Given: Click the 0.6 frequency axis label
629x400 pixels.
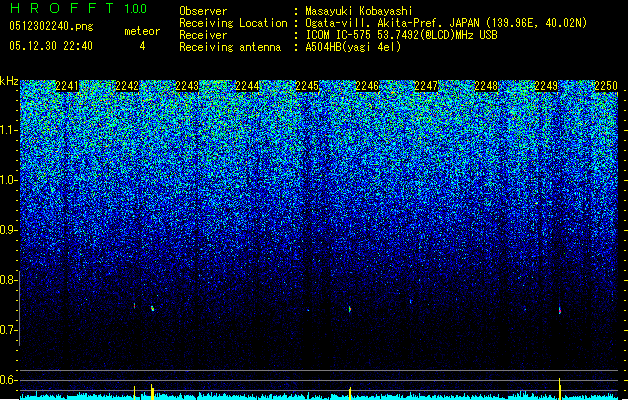Looking at the screenshot, I should point(8,380).
